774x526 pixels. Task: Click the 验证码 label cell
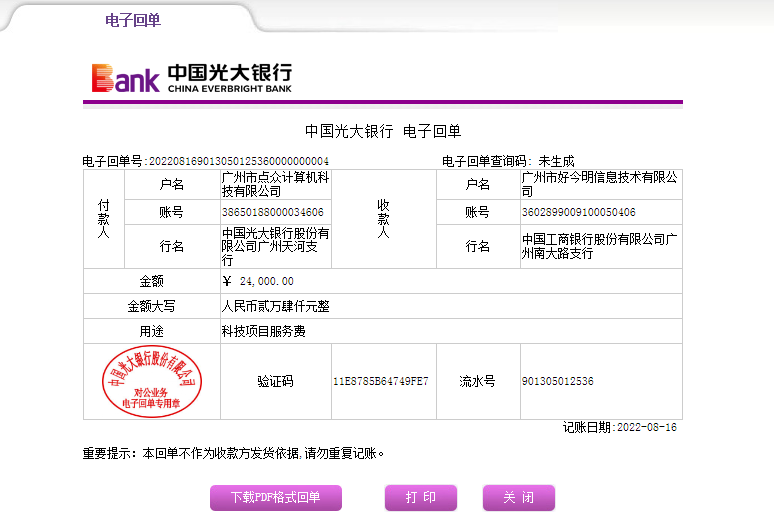pos(275,381)
